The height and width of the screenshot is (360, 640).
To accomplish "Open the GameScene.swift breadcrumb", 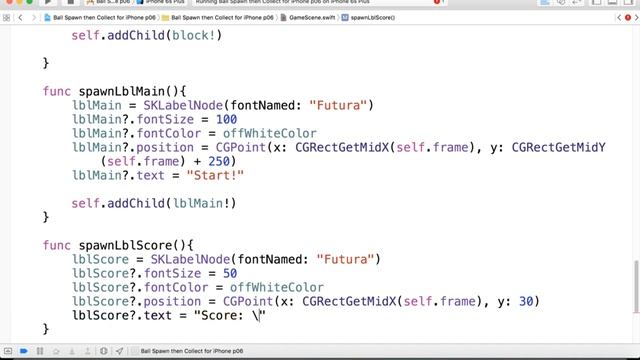I will pos(308,18).
